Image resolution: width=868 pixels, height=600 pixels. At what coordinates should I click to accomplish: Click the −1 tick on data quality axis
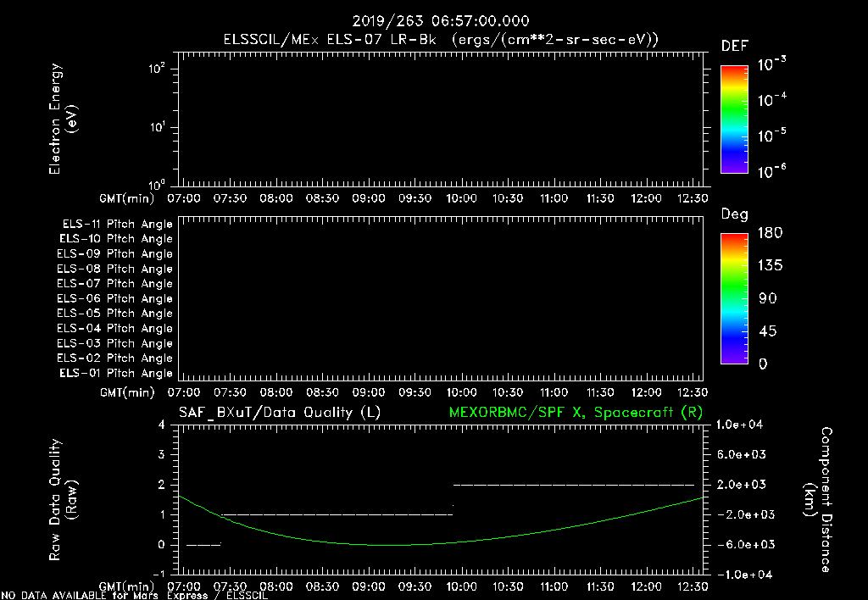pyautogui.click(x=159, y=574)
